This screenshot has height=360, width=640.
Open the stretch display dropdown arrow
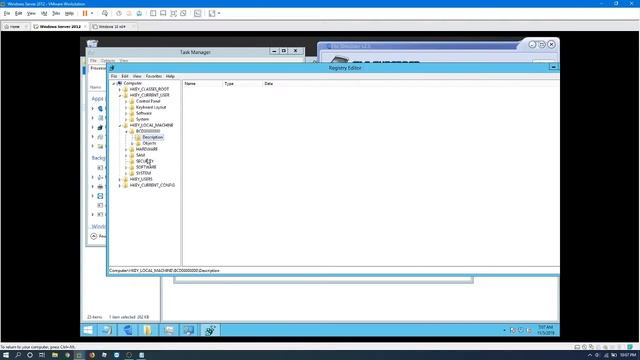[x=219, y=13]
